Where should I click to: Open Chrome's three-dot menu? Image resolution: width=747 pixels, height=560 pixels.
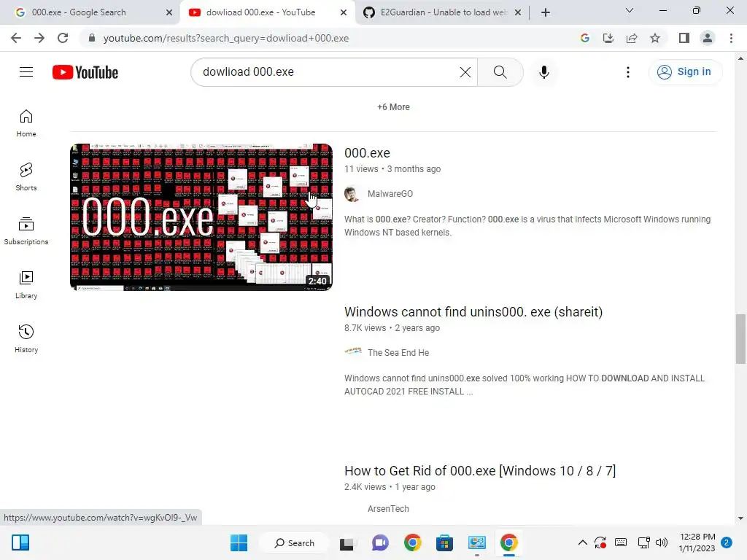(x=731, y=38)
